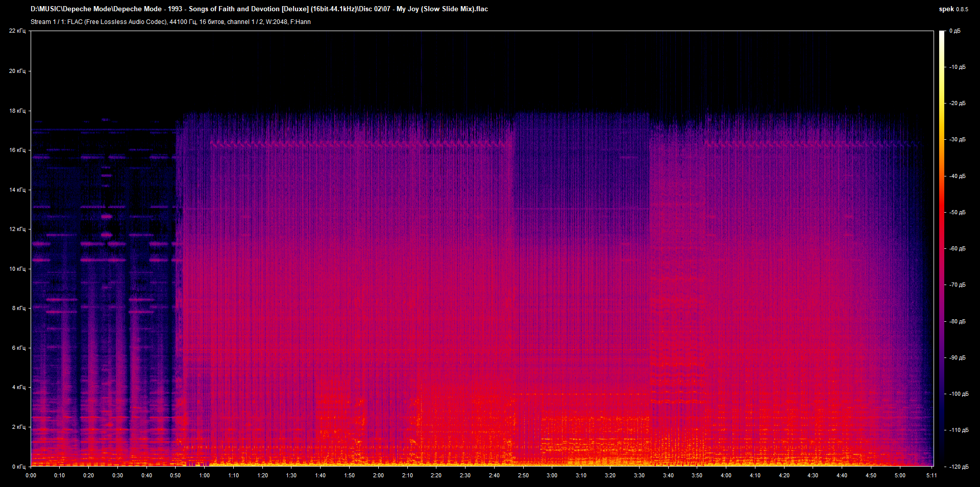Click the spek 0.8.5 version label
980x487 pixels.
pos(953,9)
